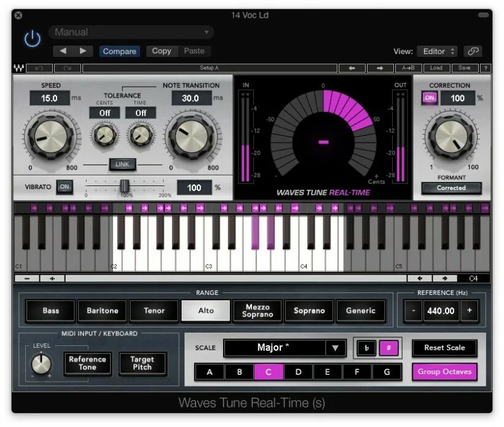Select Tenor vocal range

point(154,311)
